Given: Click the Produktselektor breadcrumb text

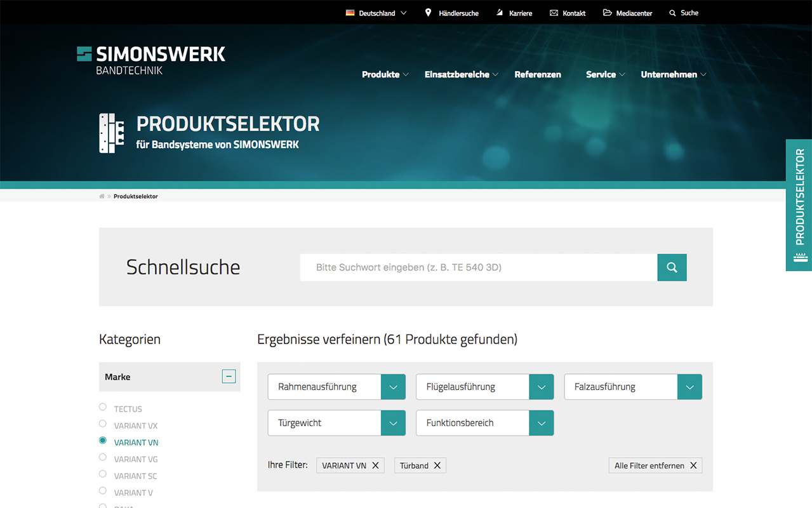Looking at the screenshot, I should (136, 196).
